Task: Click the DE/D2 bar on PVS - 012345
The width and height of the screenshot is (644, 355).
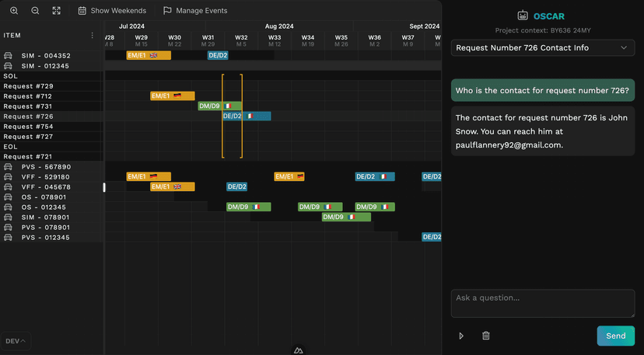Action: pyautogui.click(x=431, y=237)
